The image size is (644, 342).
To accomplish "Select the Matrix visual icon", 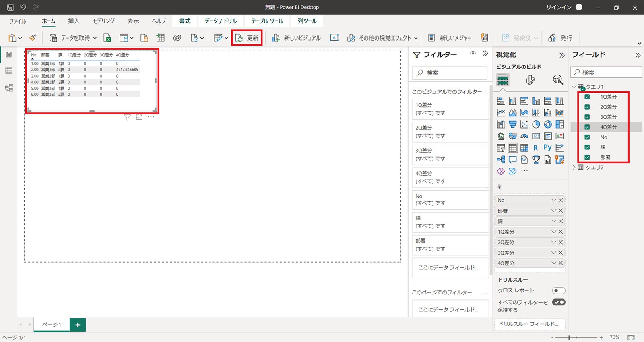I will pos(524,148).
